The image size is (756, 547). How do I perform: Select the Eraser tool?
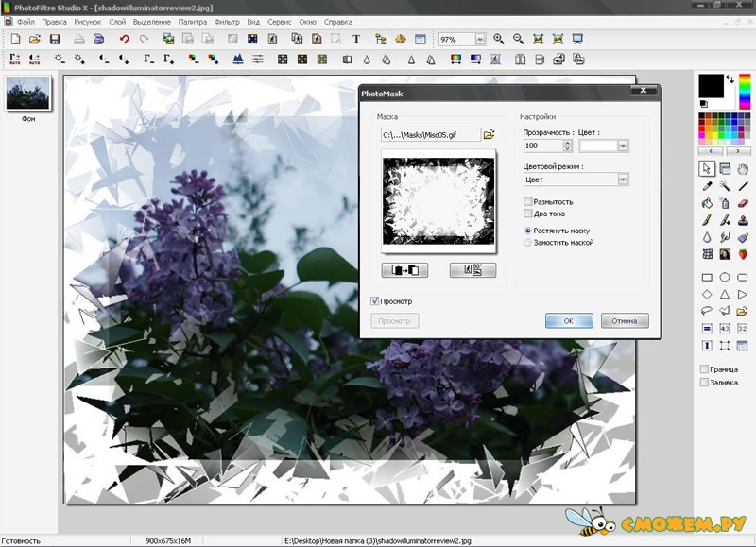743,203
